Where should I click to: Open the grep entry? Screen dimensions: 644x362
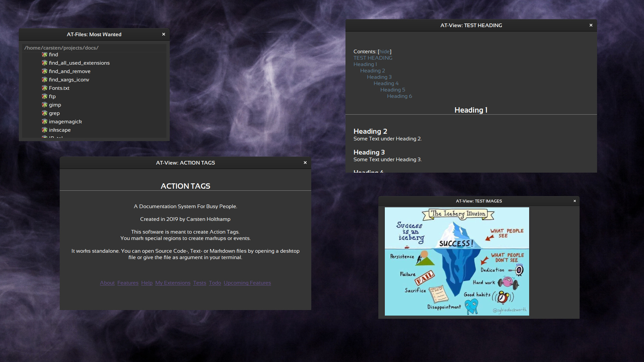54,113
